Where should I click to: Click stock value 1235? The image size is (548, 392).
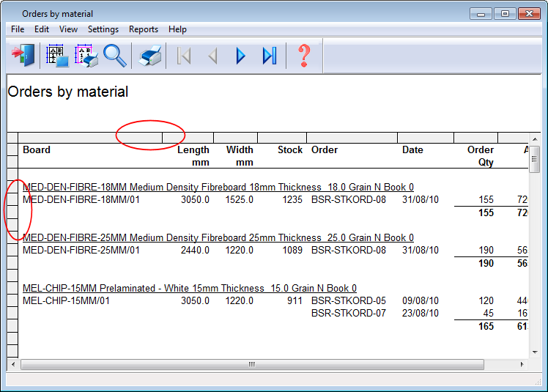[x=292, y=200]
